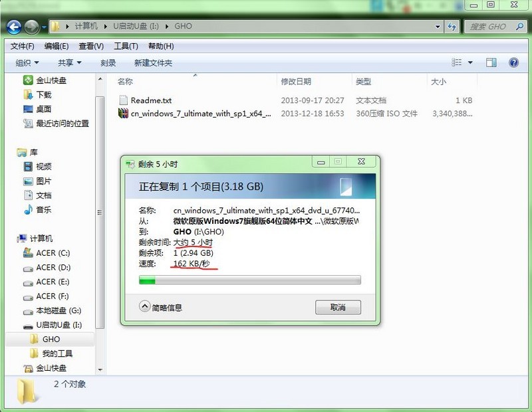Click the copy progress bar
Viewport: 532px width, 412px height.
(x=250, y=280)
